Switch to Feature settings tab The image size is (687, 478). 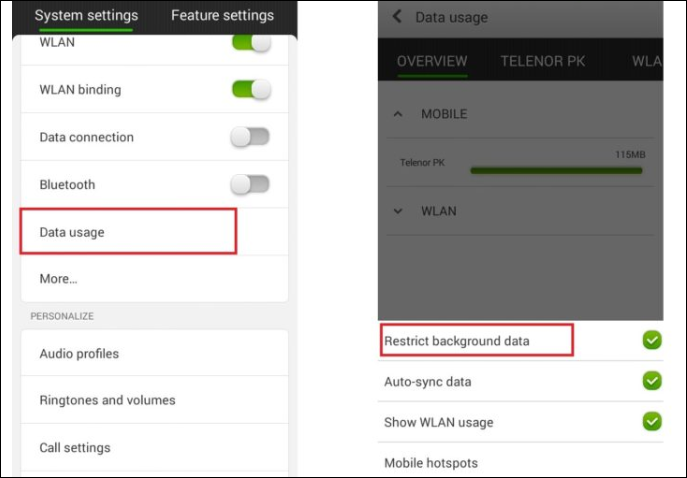(222, 16)
